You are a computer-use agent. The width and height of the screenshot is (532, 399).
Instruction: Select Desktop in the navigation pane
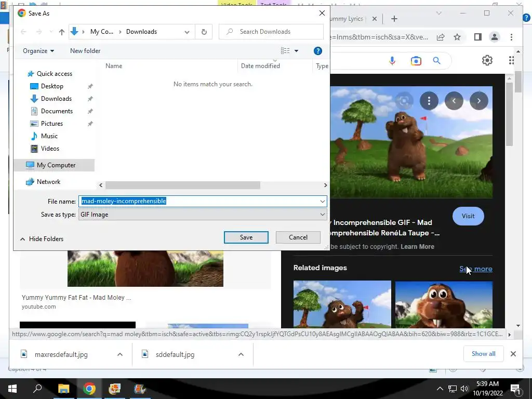click(52, 86)
